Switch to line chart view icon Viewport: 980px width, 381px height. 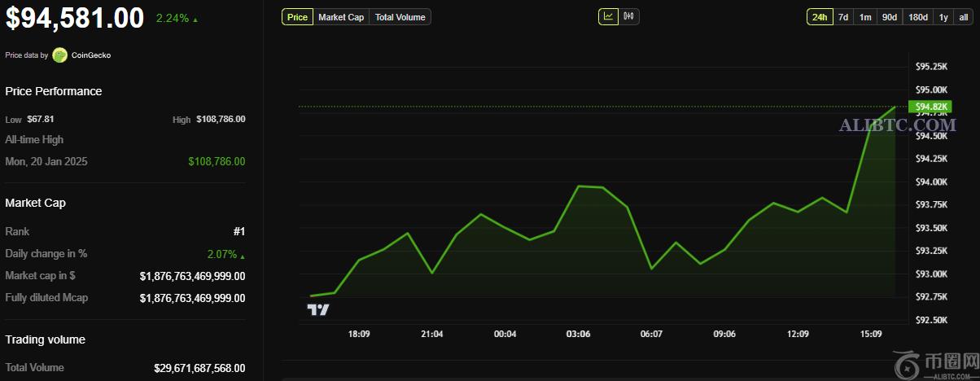(x=608, y=16)
